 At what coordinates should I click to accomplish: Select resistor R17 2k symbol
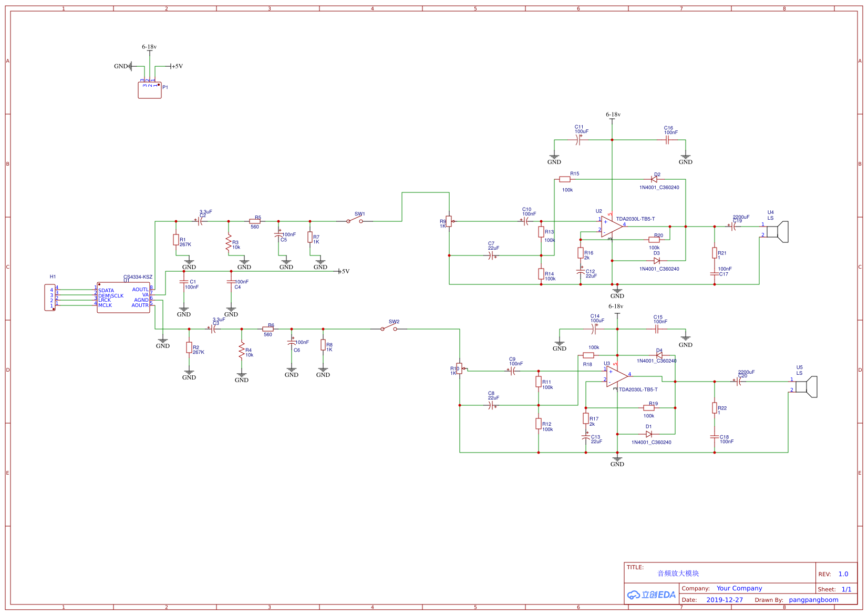(586, 418)
